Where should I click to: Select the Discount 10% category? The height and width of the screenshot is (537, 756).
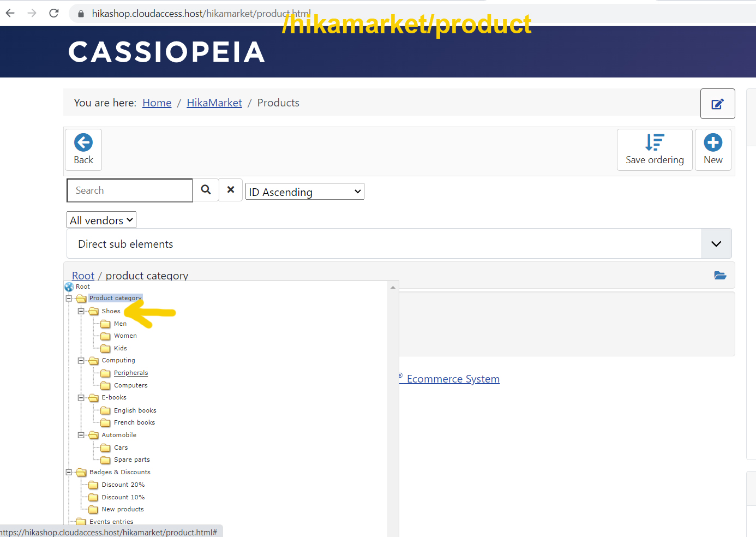click(x=123, y=497)
